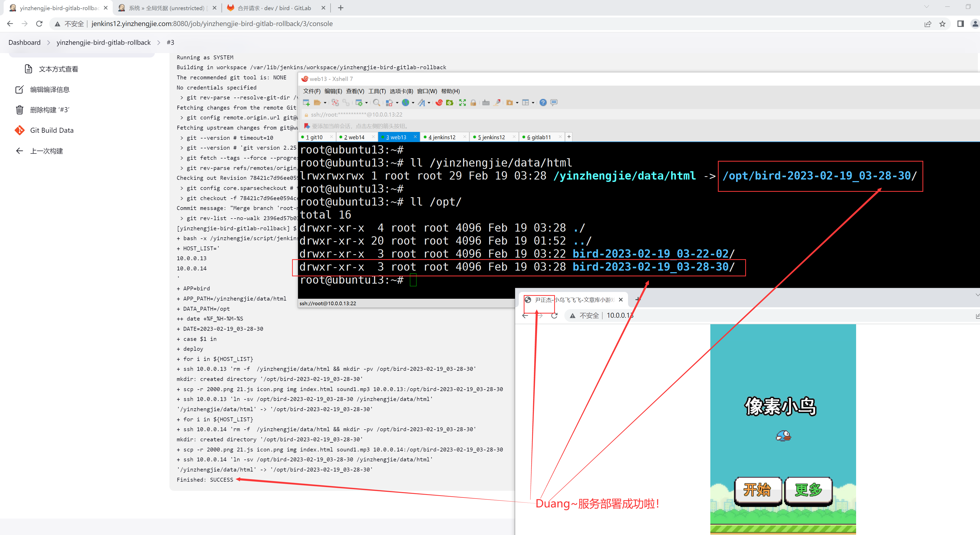Switch to the 2 web14 session tab

[354, 137]
